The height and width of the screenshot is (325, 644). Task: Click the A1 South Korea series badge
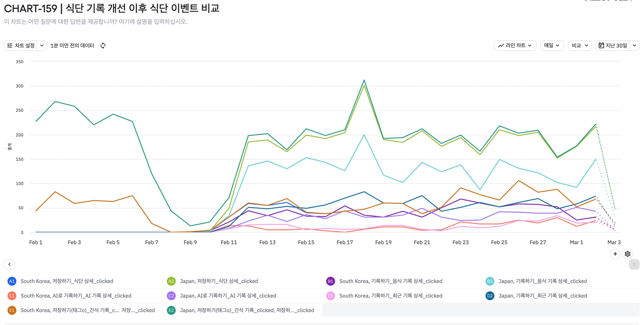point(12,281)
